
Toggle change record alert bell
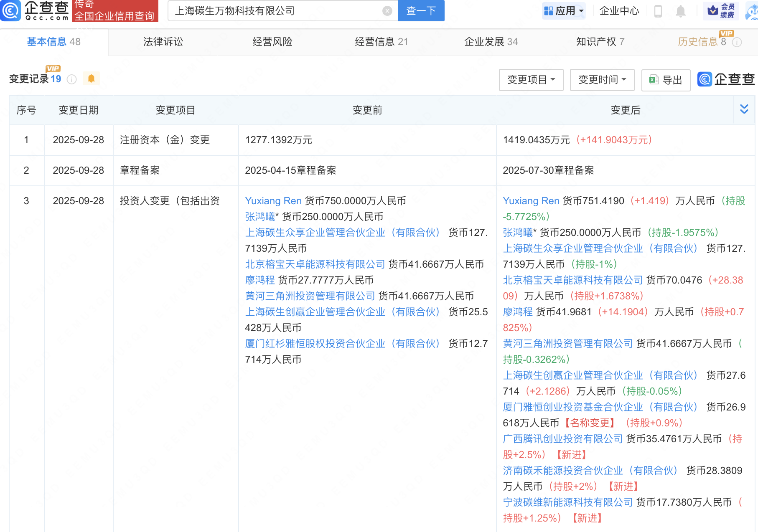click(x=91, y=79)
